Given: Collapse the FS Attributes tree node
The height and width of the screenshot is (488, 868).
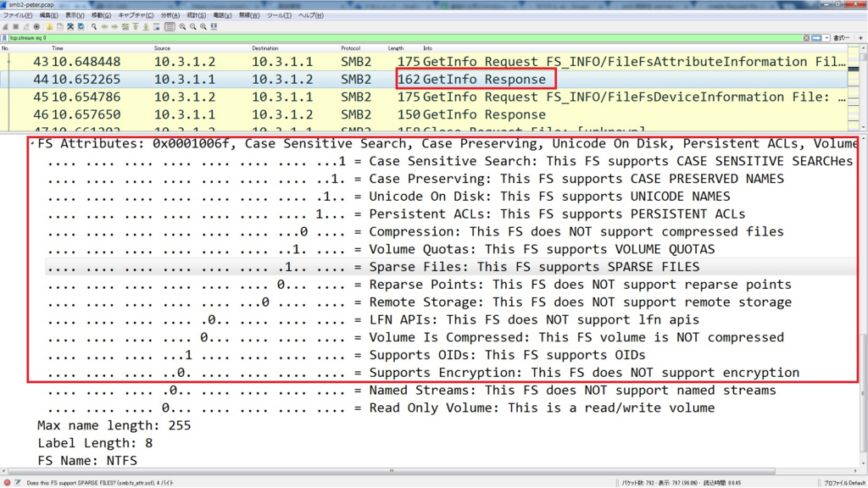Looking at the screenshot, I should click(33, 144).
